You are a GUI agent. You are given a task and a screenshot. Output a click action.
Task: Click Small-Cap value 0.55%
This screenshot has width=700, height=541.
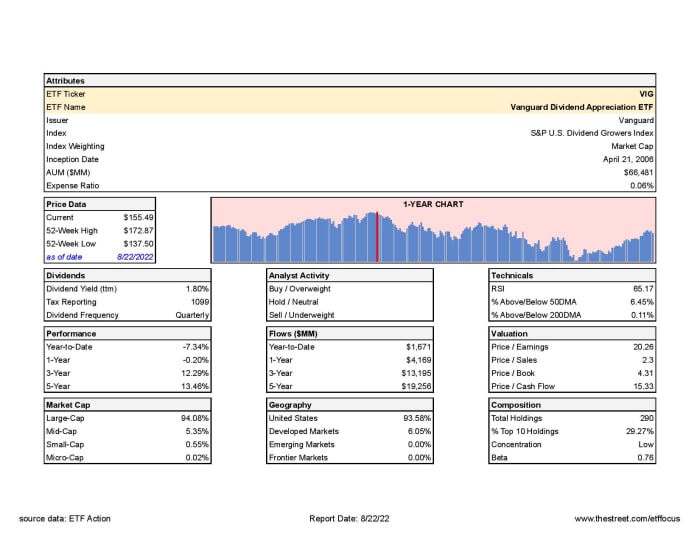click(x=197, y=445)
